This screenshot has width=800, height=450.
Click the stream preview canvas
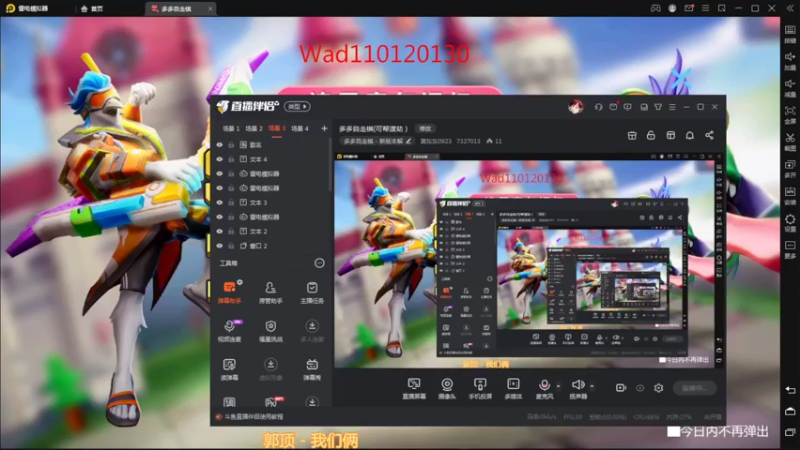[529, 260]
